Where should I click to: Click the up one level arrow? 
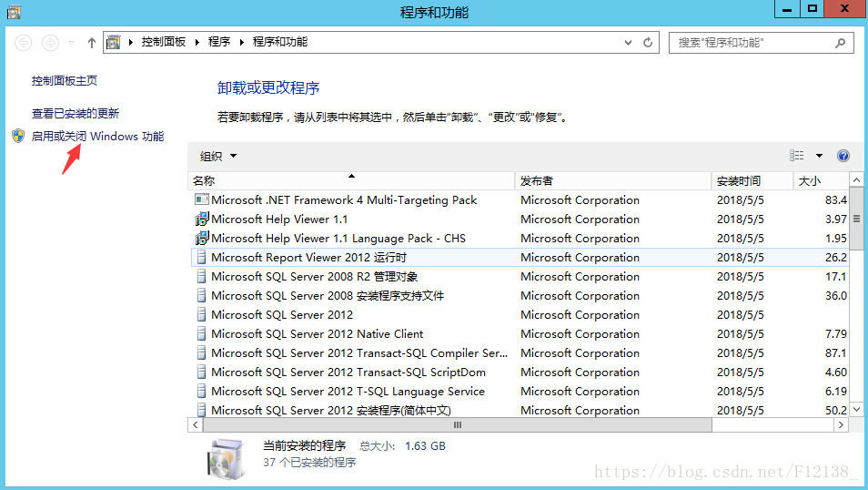click(x=92, y=43)
